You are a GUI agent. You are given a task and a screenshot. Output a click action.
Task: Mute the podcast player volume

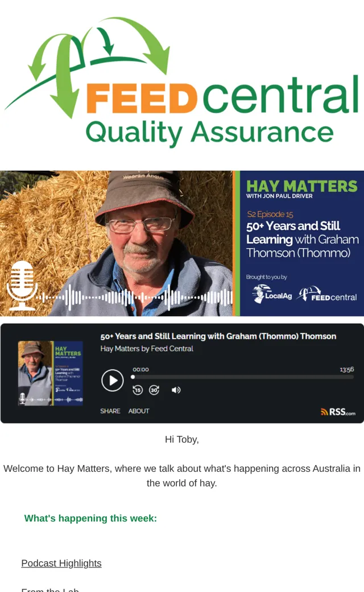tap(176, 390)
